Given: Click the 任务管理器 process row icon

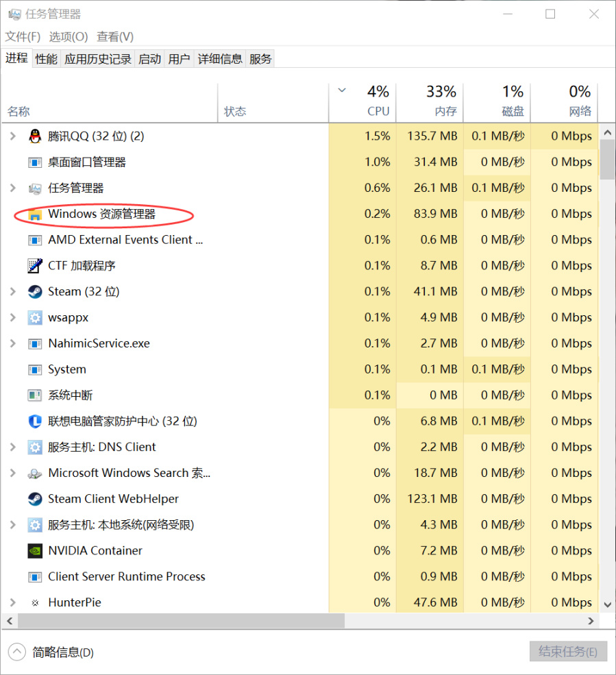Looking at the screenshot, I should [x=35, y=188].
